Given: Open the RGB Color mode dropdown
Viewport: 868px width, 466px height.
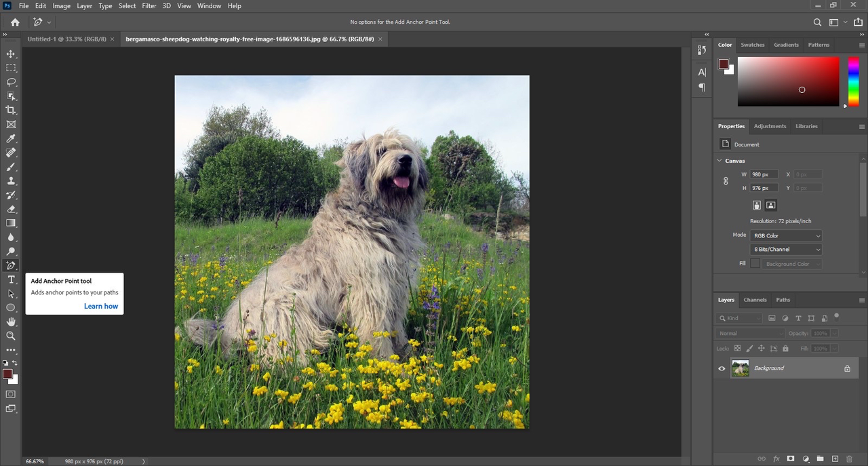Looking at the screenshot, I should pos(786,235).
